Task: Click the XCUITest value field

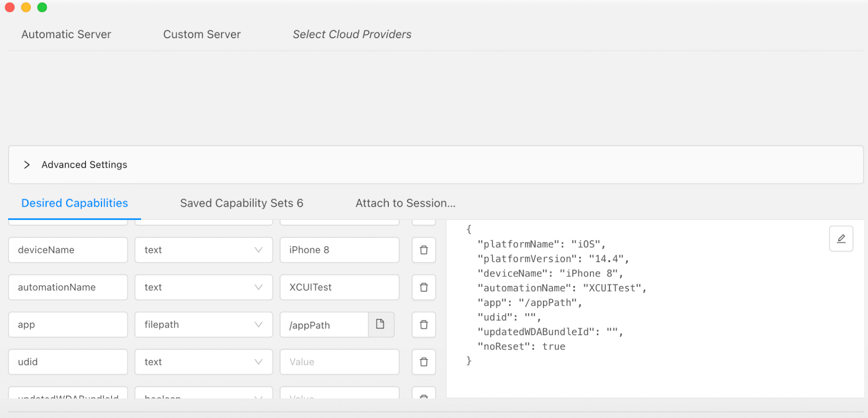Action: (340, 287)
